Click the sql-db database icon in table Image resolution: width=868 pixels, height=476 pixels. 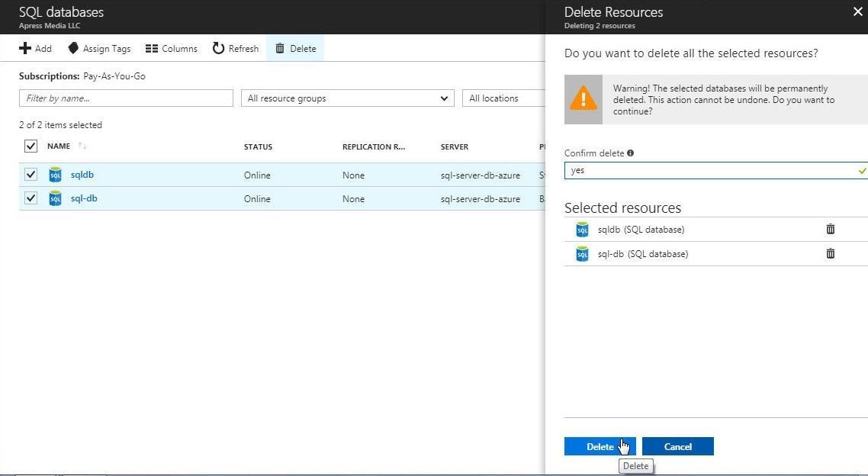(55, 198)
